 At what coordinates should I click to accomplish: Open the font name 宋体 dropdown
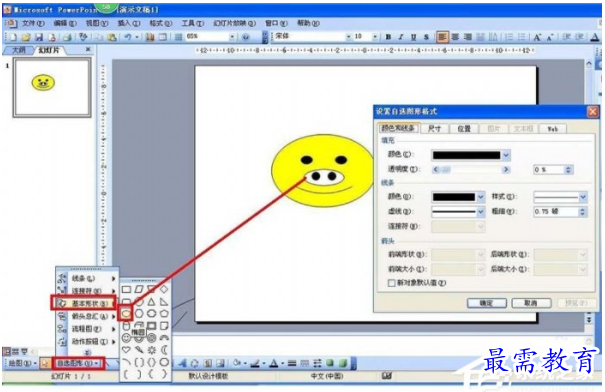(348, 37)
